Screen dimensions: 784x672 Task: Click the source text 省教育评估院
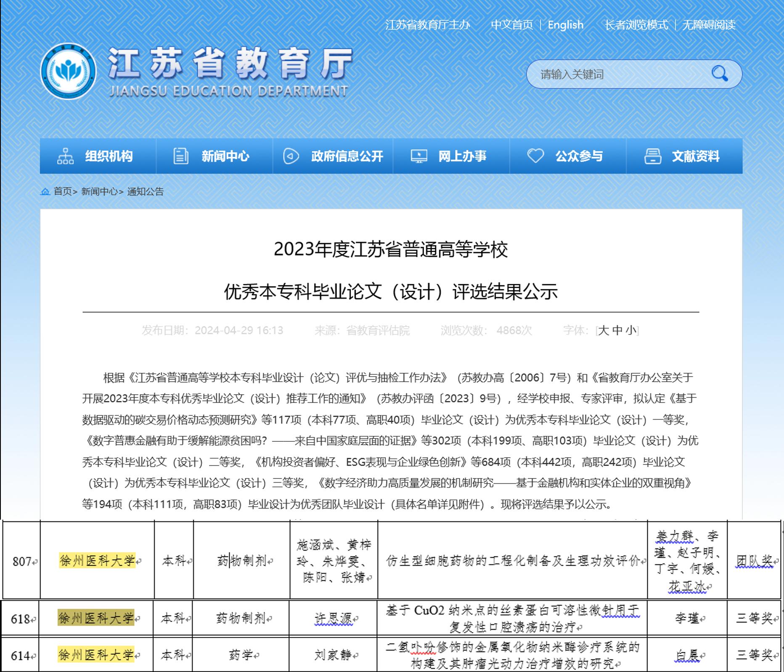pyautogui.click(x=378, y=330)
